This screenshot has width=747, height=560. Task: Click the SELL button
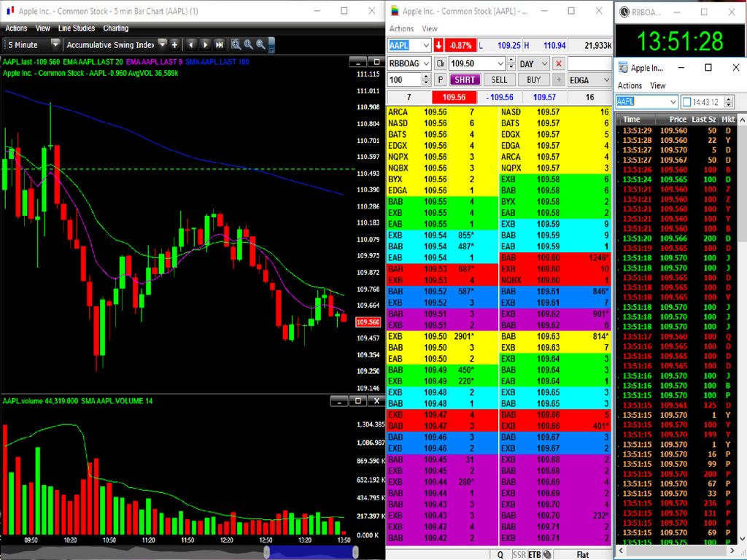pyautogui.click(x=499, y=79)
